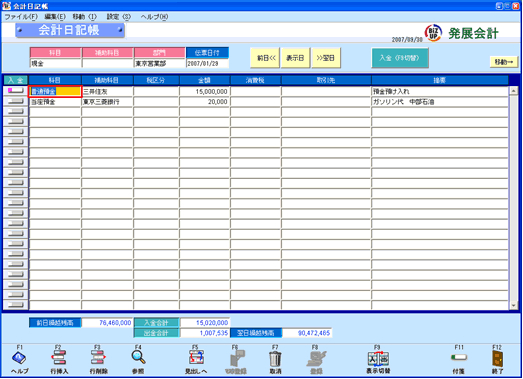The width and height of the screenshot is (523, 379).
Task: Click the 移動→ button at top right
Action: click(504, 62)
